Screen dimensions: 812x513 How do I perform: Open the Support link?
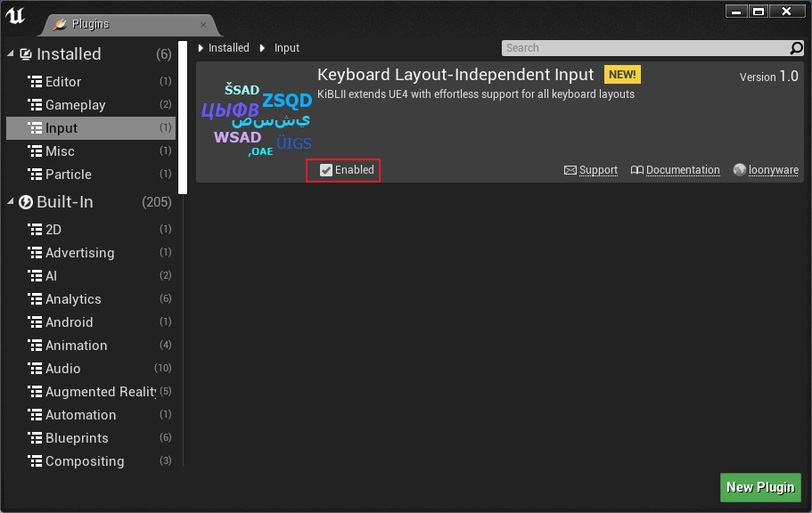598,170
